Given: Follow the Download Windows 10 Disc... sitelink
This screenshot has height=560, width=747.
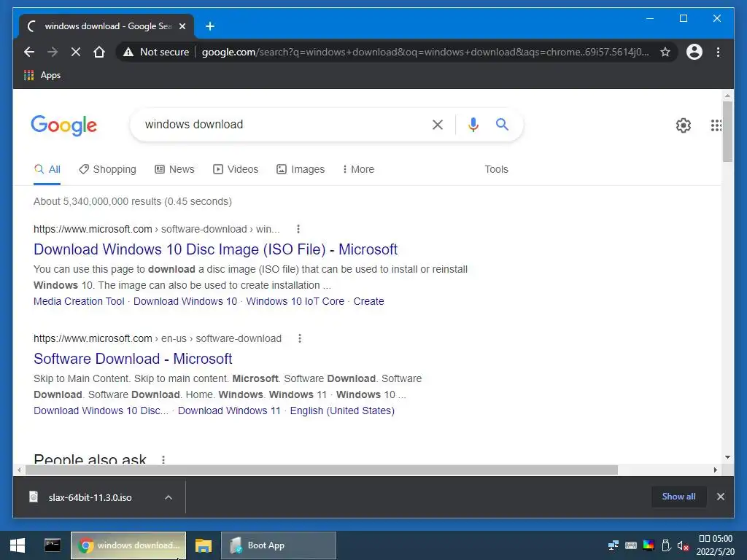Looking at the screenshot, I should pyautogui.click(x=101, y=411).
